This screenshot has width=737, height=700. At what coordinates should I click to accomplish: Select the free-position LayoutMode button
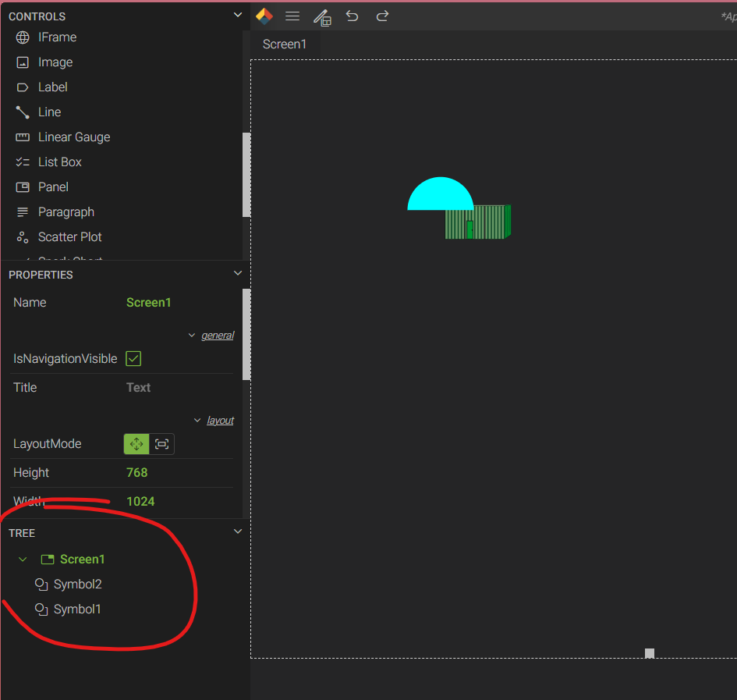click(136, 444)
